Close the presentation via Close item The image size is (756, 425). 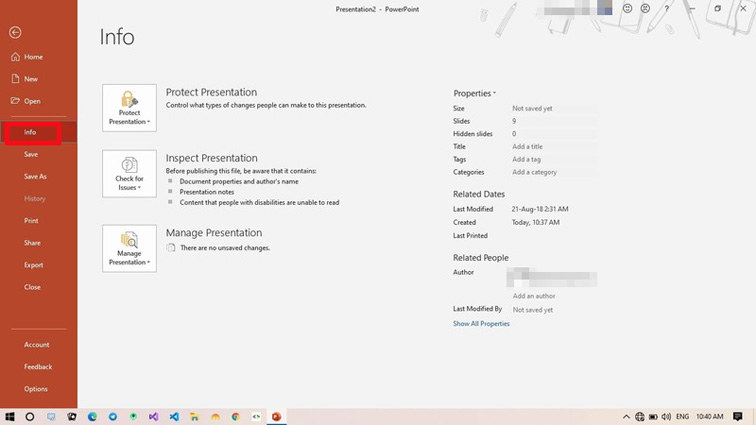click(x=32, y=287)
